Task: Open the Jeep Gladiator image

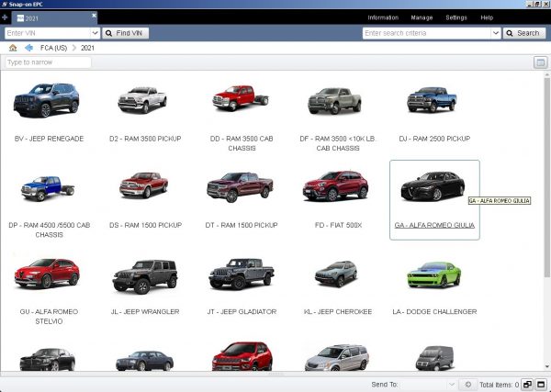Action: click(x=241, y=274)
